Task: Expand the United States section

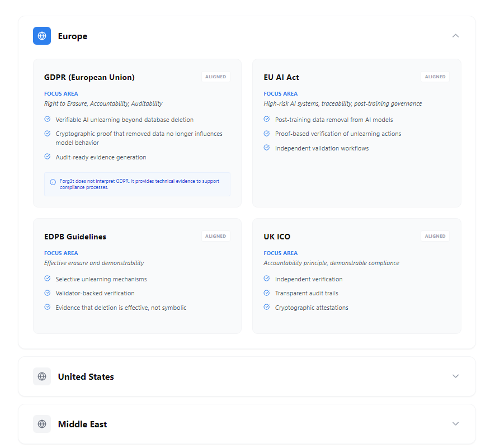Action: [x=456, y=376]
